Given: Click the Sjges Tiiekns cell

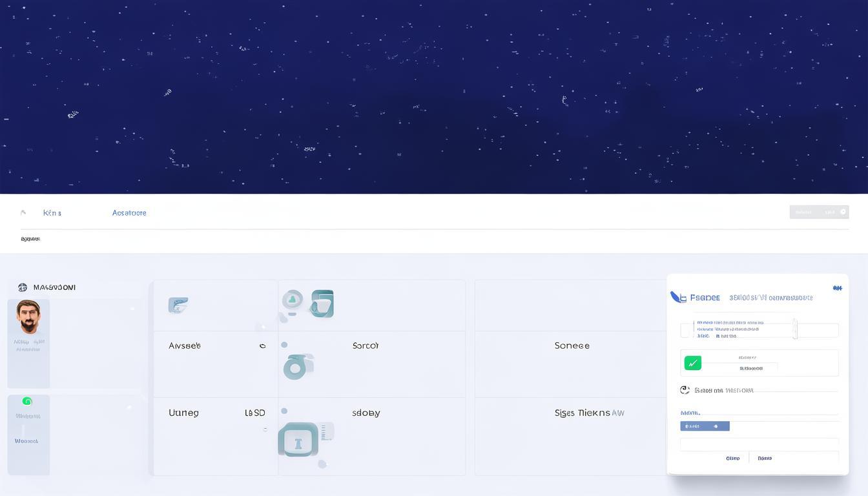Looking at the screenshot, I should (x=589, y=413).
